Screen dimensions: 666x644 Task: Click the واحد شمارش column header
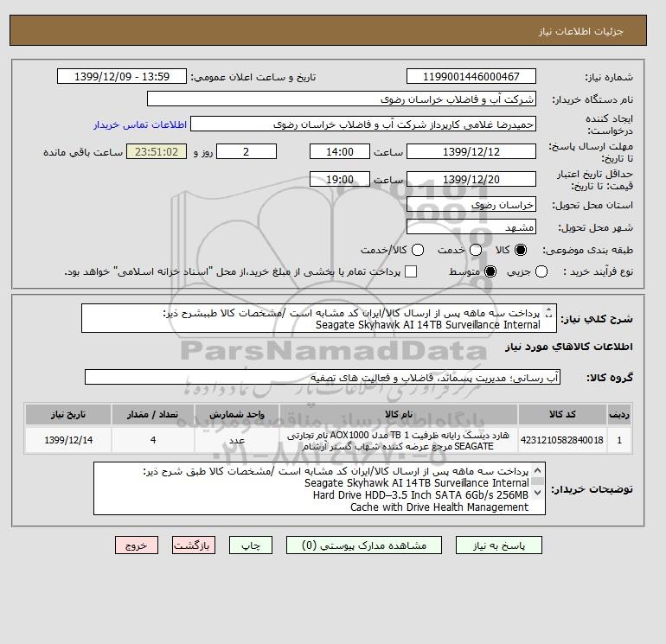(237, 414)
